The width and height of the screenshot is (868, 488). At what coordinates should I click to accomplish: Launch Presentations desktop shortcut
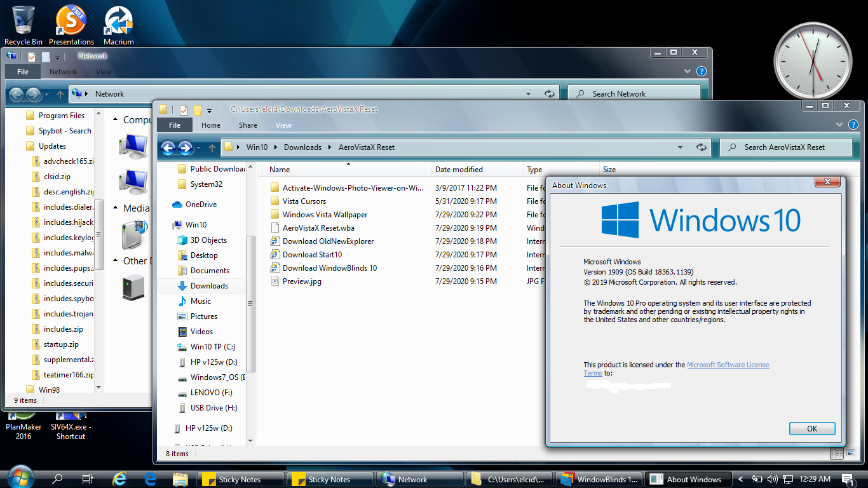(x=71, y=25)
